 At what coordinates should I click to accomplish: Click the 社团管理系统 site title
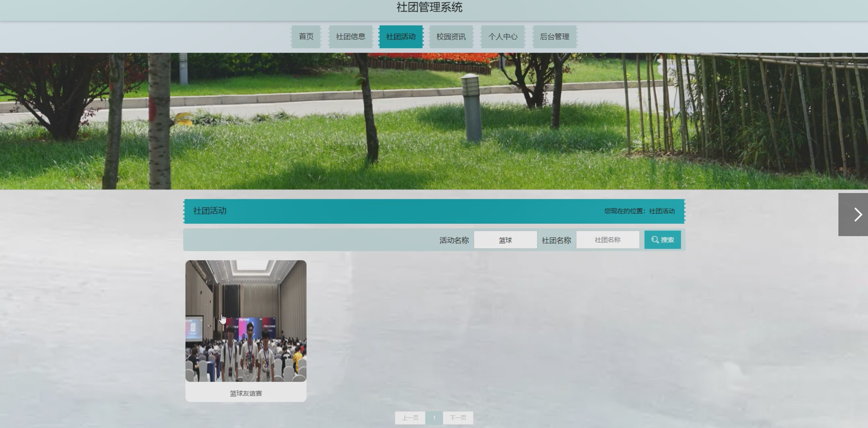pos(429,8)
